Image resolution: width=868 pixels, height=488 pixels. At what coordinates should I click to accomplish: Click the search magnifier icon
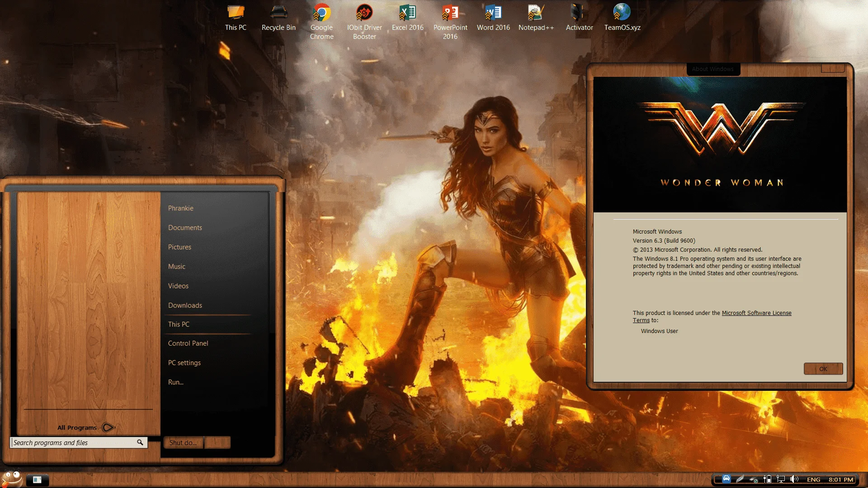[x=140, y=442]
